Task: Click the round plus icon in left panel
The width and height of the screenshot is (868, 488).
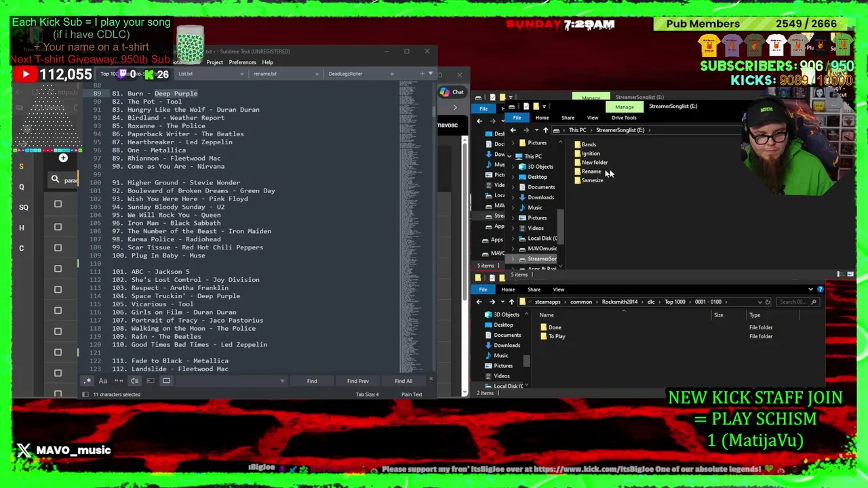Action: 63,158
